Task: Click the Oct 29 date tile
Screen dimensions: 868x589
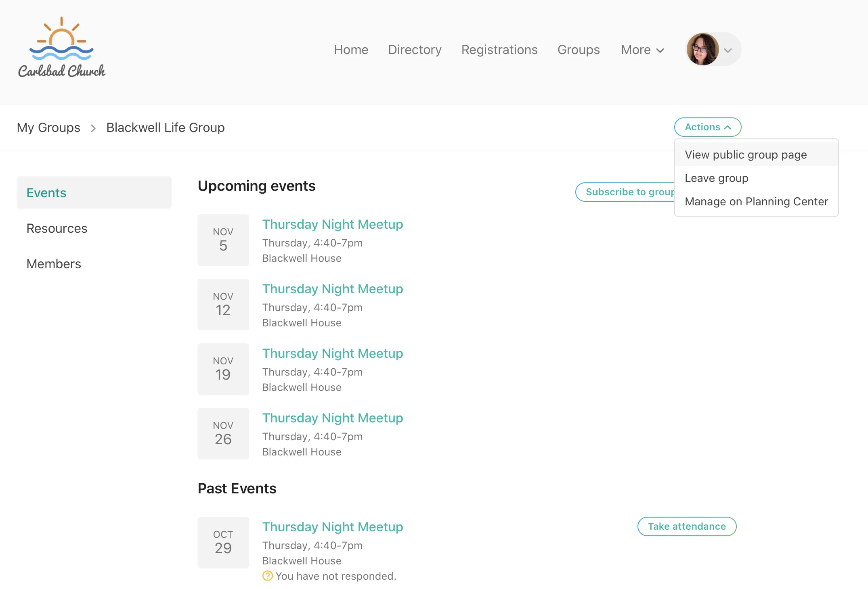Action: tap(223, 543)
